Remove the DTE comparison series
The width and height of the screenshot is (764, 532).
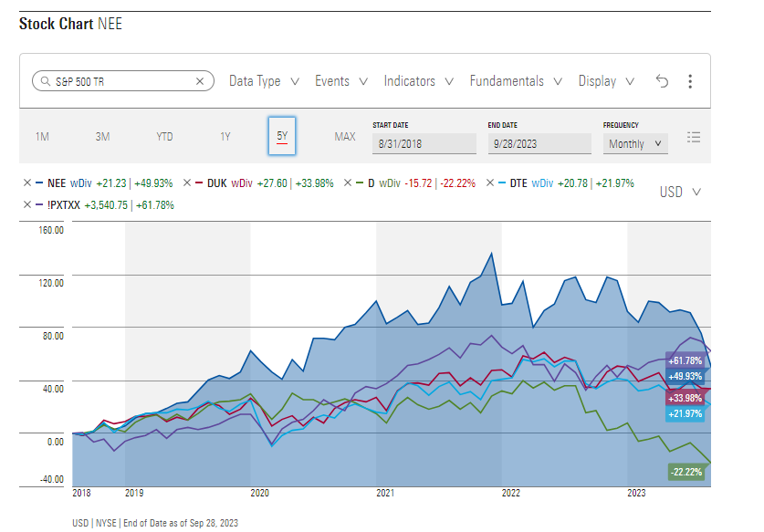tap(490, 183)
